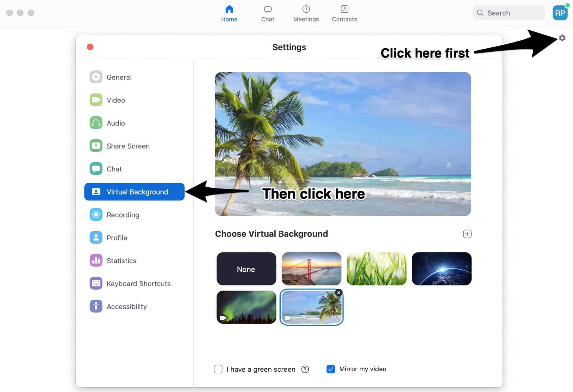Switch to the Contacts tab
573x392 pixels.
344,13
